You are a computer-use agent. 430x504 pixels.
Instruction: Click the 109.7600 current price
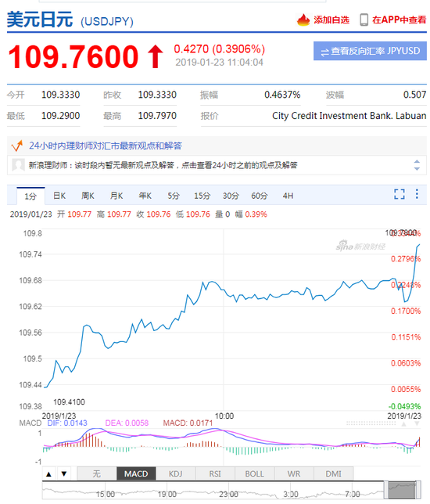73,57
